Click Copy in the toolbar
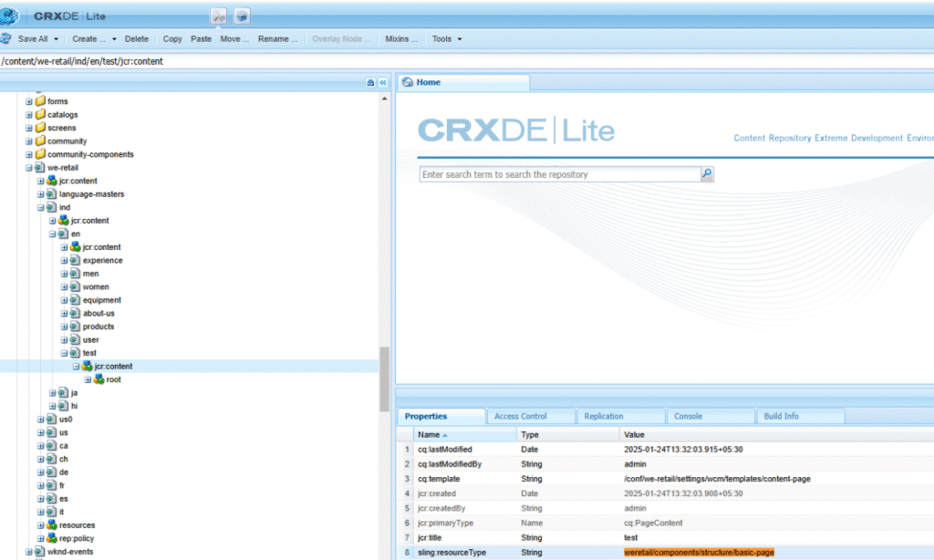 [172, 38]
